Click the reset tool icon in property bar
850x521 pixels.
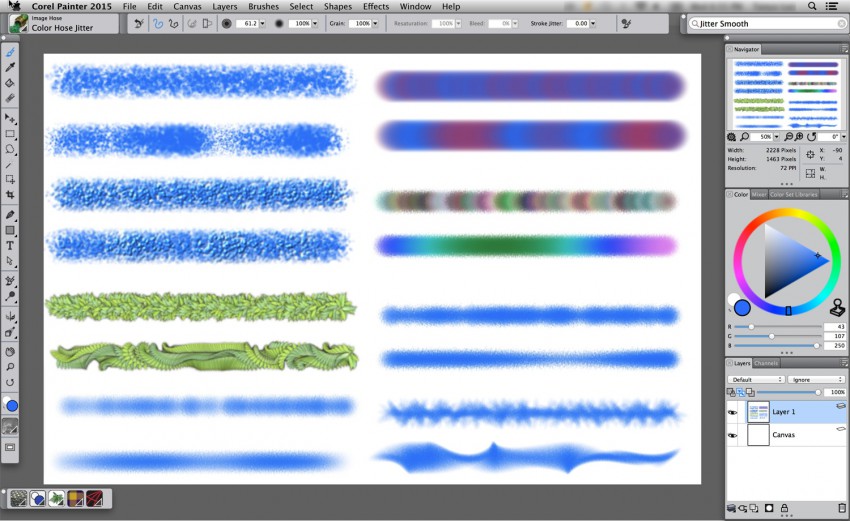coord(139,23)
